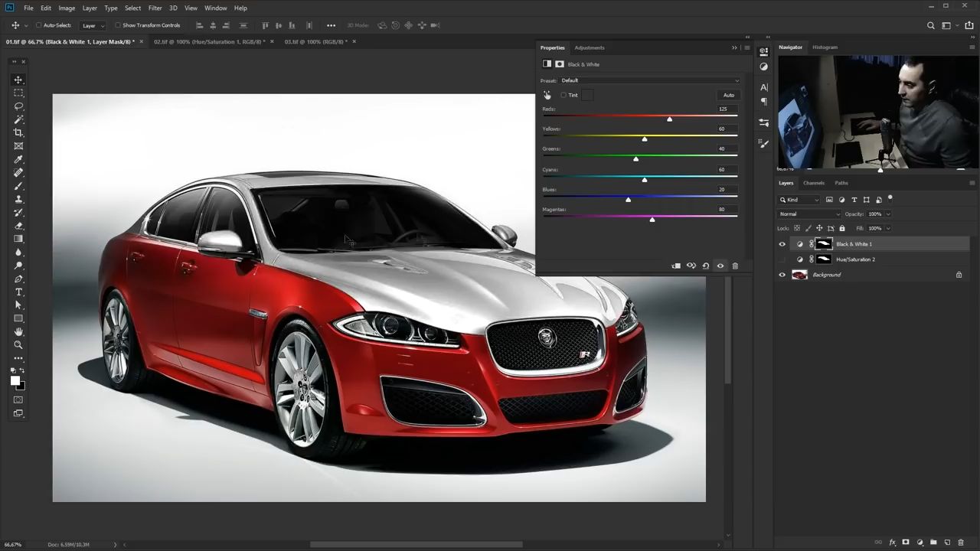This screenshot has height=551, width=980.
Task: Select the Lasso tool
Action: coord(18,106)
